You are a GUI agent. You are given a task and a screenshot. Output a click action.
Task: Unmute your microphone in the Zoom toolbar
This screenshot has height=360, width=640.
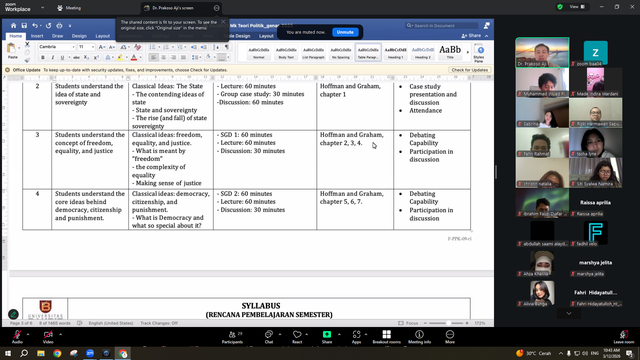[x=17, y=336]
